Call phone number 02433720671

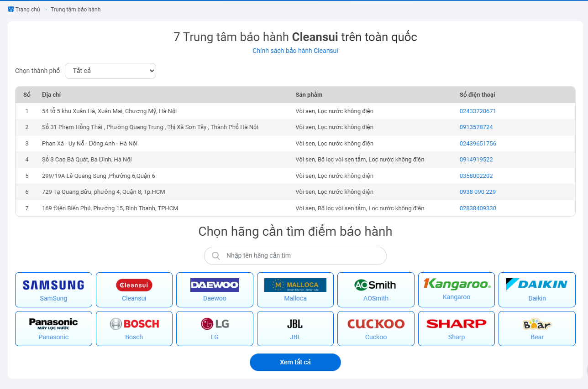[478, 111]
